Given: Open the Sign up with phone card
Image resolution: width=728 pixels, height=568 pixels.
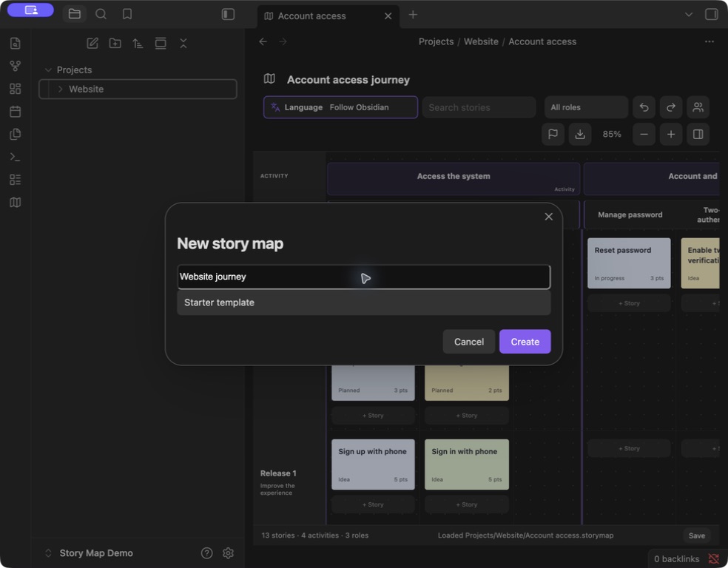Looking at the screenshot, I should click(373, 464).
